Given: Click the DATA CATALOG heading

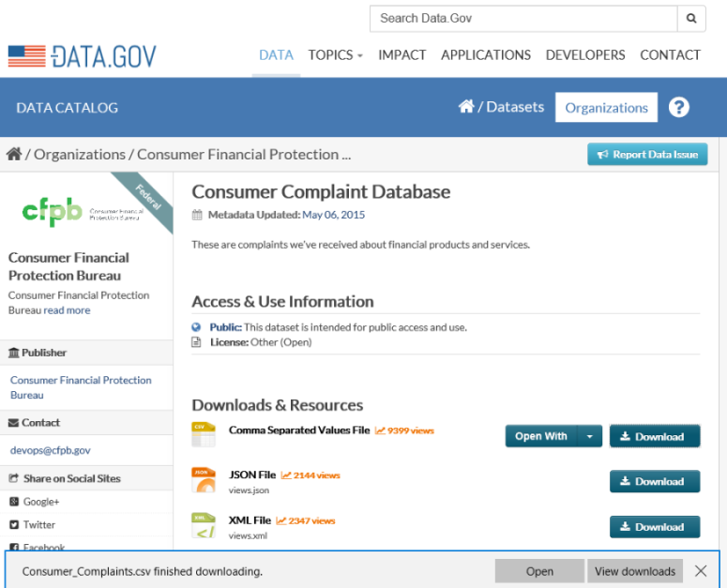Looking at the screenshot, I should pyautogui.click(x=68, y=108).
